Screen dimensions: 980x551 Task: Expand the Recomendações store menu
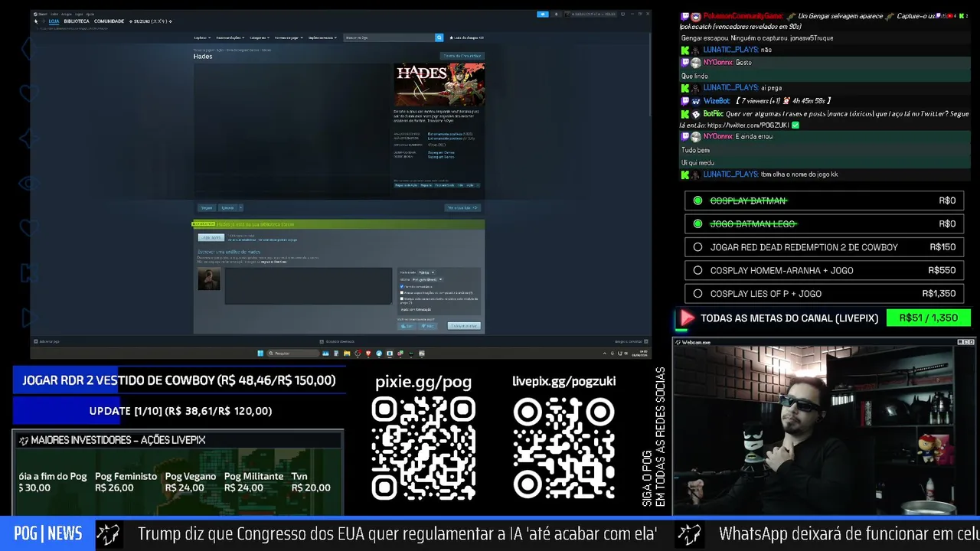229,37
